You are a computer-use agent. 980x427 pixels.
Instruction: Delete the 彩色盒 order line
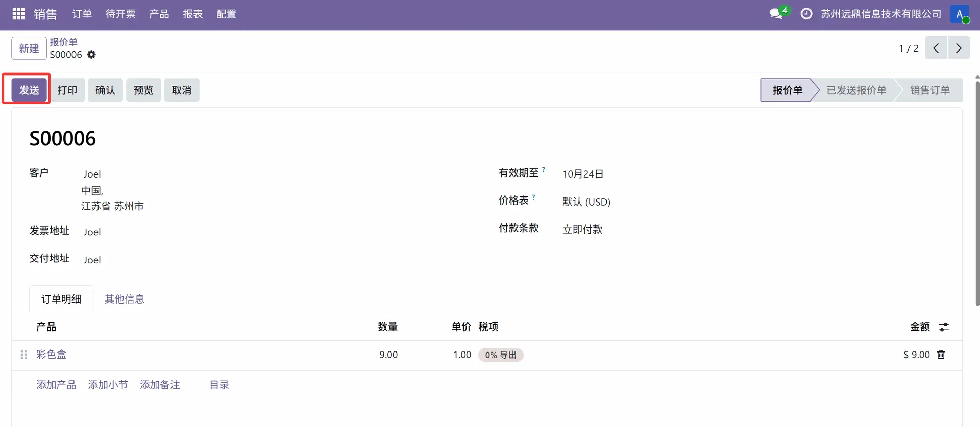pos(941,355)
